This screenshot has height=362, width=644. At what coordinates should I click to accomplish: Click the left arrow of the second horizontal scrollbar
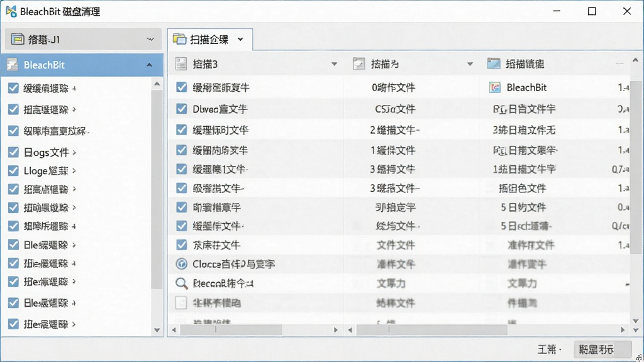pyautogui.click(x=350, y=329)
